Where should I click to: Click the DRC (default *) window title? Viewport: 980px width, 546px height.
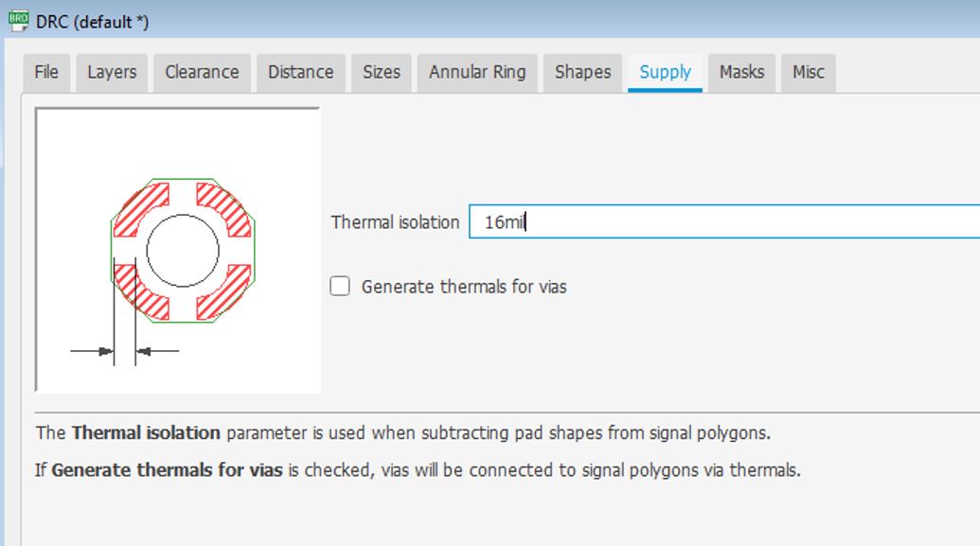tap(93, 22)
